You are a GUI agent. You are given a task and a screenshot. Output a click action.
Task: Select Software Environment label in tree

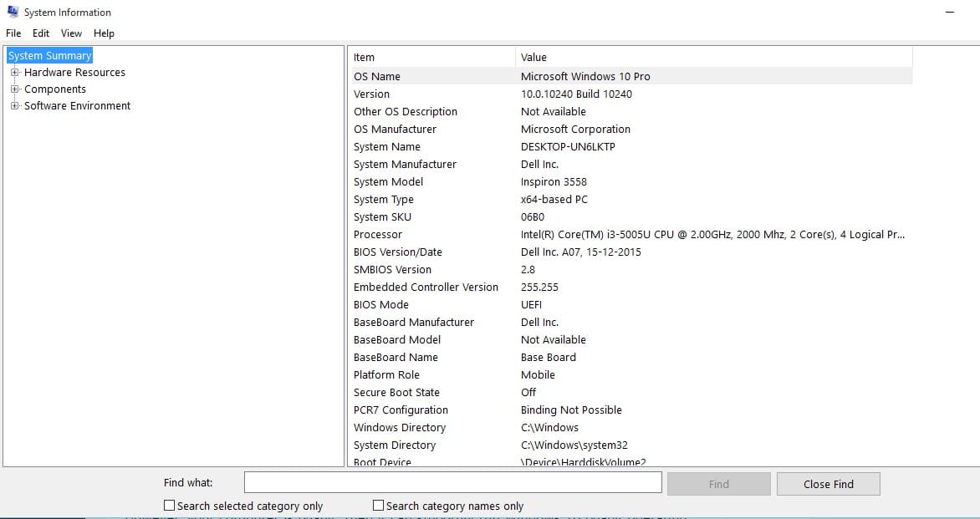coord(77,106)
